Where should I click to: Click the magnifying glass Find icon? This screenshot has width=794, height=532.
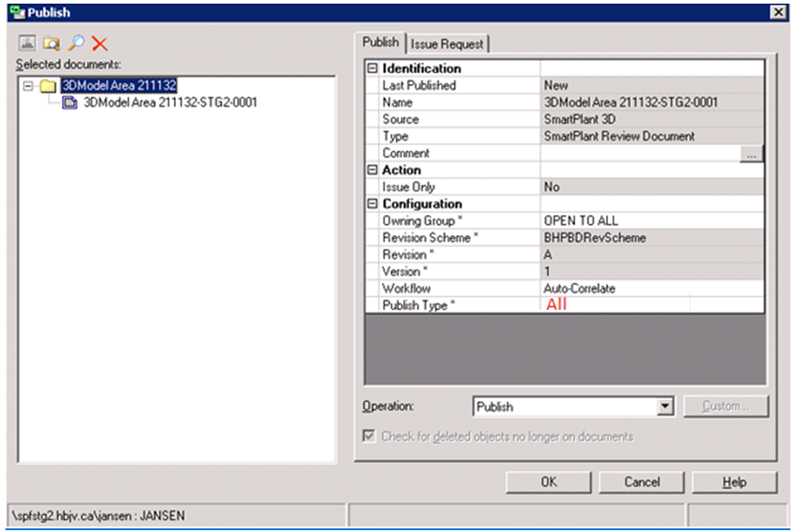click(76, 44)
